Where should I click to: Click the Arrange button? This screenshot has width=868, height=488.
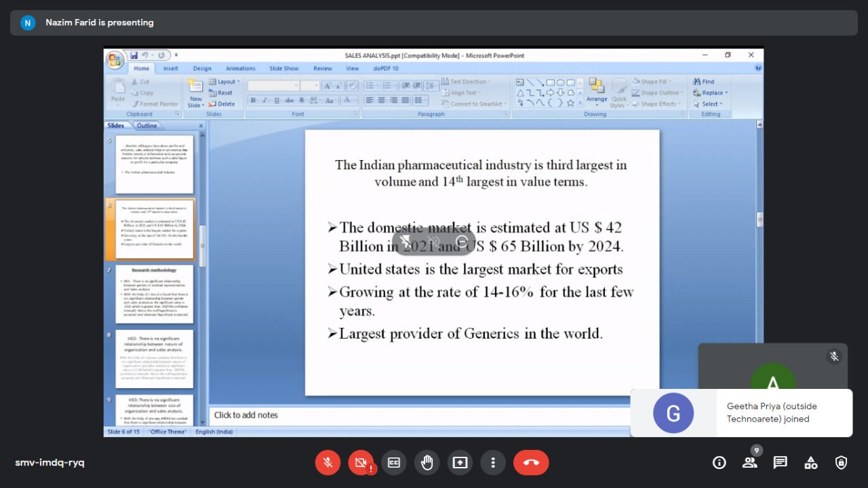pyautogui.click(x=597, y=92)
